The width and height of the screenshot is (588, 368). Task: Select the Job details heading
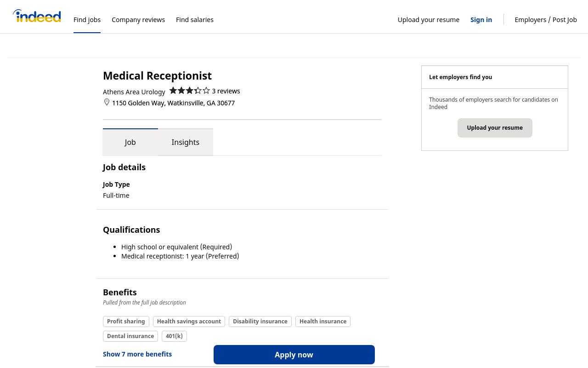[124, 167]
